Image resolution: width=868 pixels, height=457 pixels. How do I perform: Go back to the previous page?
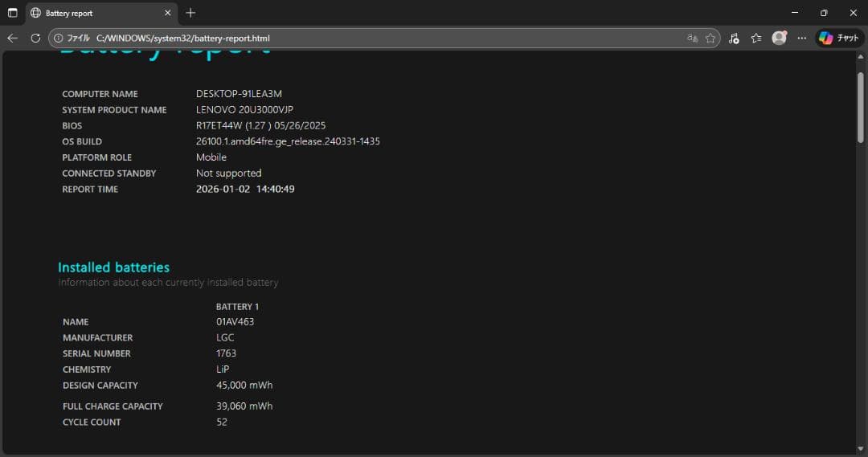pos(12,39)
